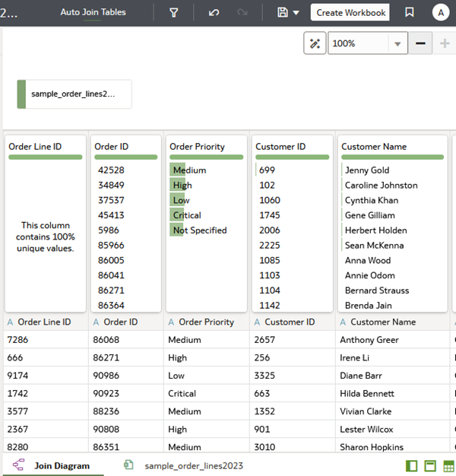Open the user avatar A menu
This screenshot has width=456, height=476.
click(x=441, y=13)
